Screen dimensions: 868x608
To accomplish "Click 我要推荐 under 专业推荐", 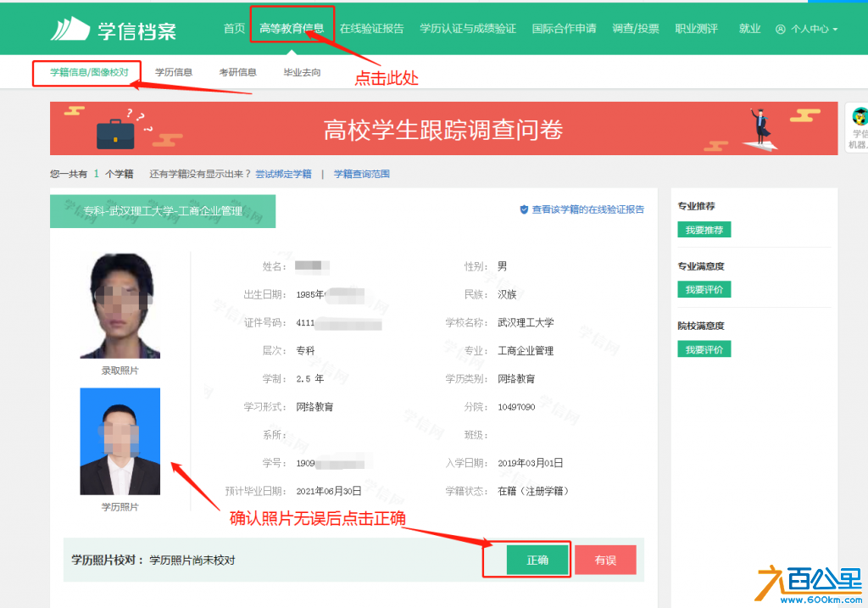I will 704,230.
